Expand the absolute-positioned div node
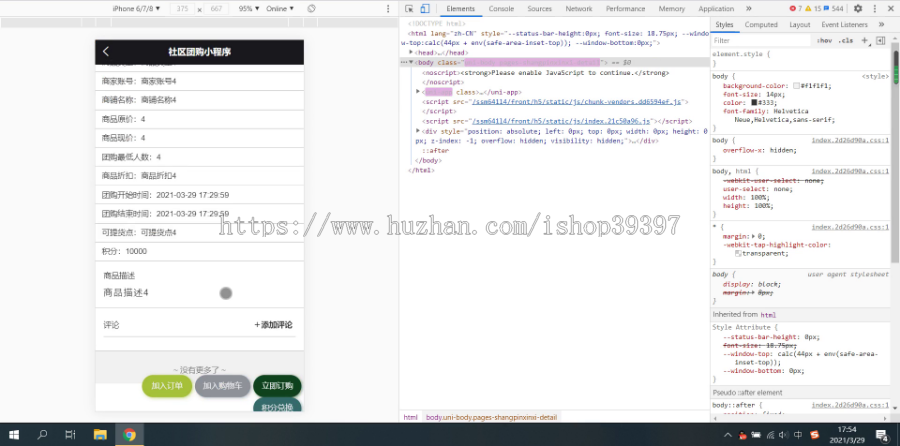This screenshot has width=900, height=446. tap(418, 131)
